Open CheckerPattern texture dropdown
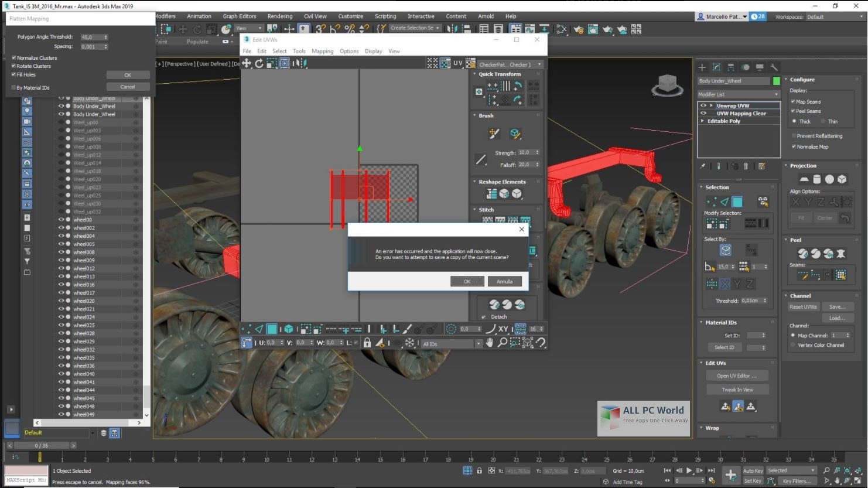The image size is (868, 488). pos(510,64)
